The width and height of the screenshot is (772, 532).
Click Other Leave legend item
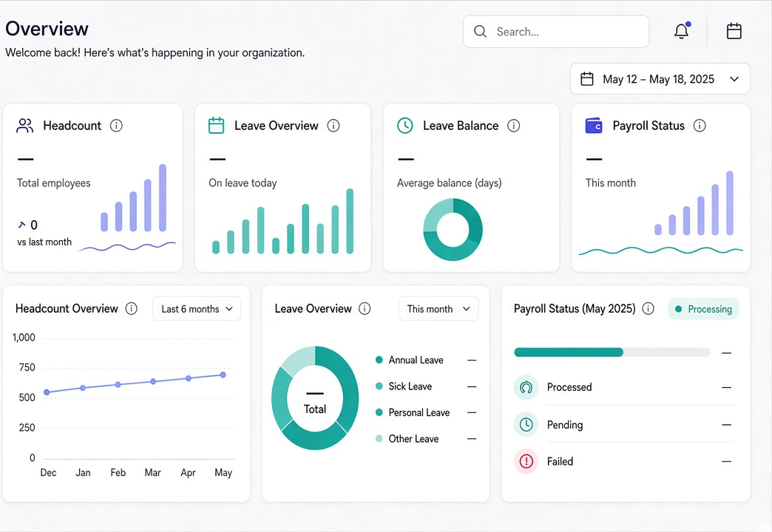tap(426, 438)
